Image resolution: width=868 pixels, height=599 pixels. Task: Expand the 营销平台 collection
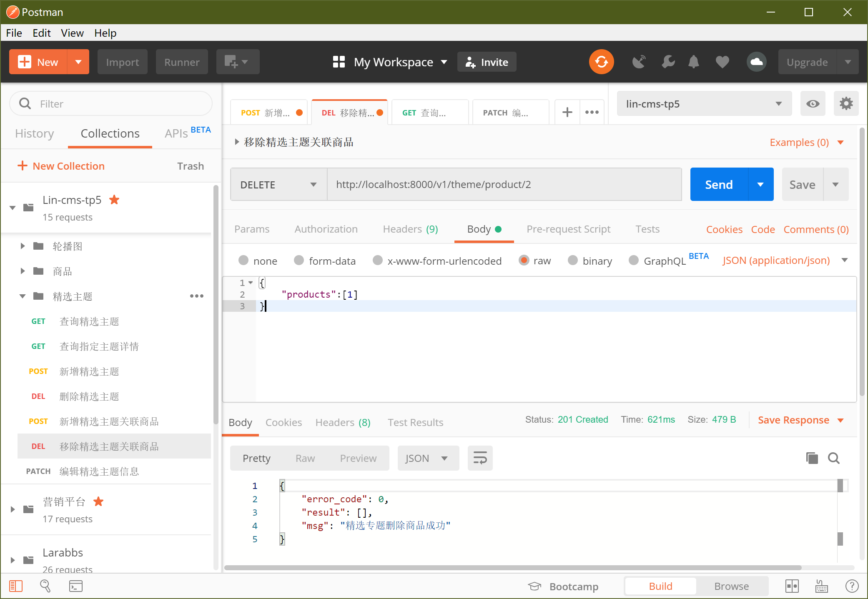(13, 509)
